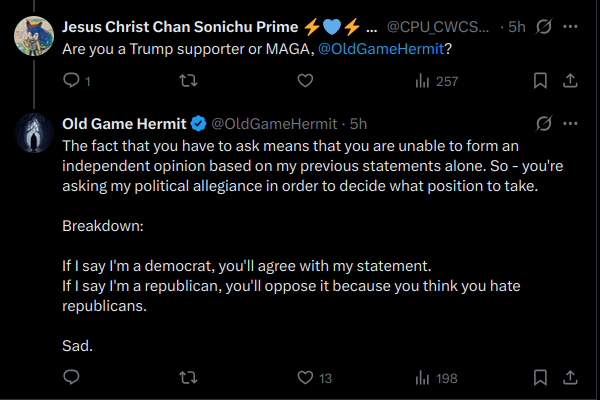Viewport: 600px width, 400px height.
Task: View analytics showing 257 views
Action: 437,81
